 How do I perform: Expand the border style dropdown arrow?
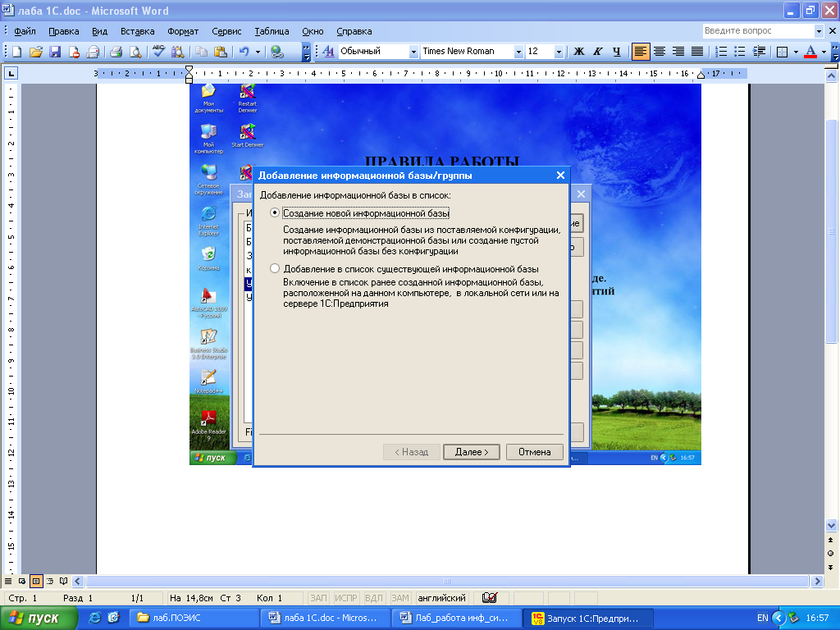[x=796, y=52]
